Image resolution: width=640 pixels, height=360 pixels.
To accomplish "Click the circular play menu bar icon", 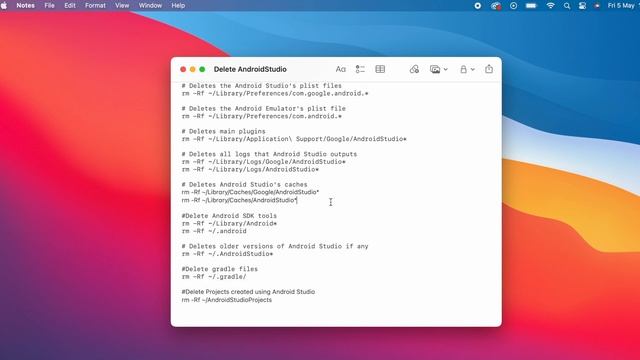I will (513, 6).
